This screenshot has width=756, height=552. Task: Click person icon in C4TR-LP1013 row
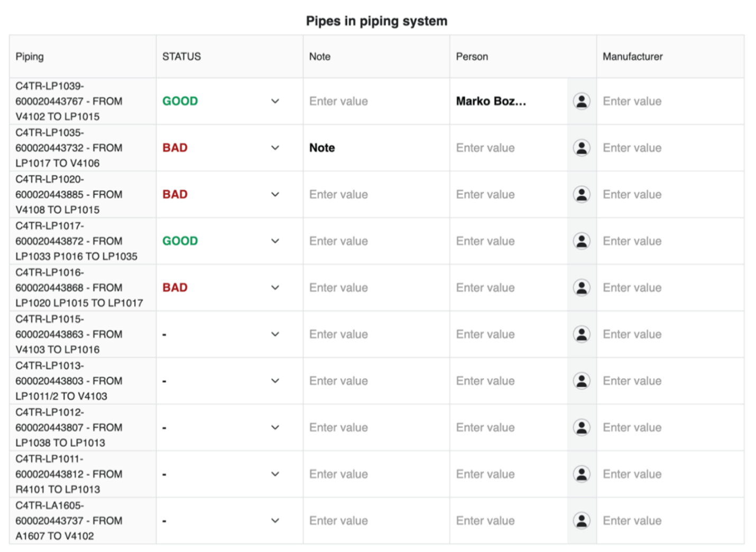pos(582,381)
